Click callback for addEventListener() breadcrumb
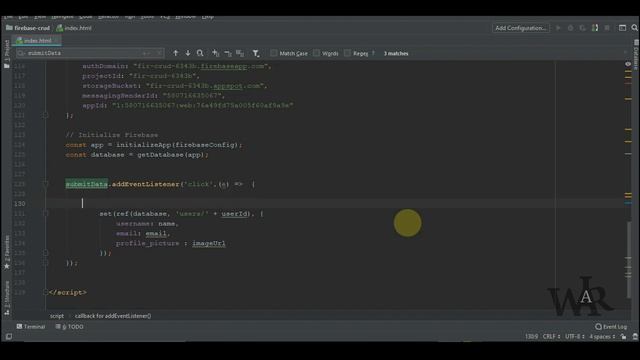 coord(113,316)
